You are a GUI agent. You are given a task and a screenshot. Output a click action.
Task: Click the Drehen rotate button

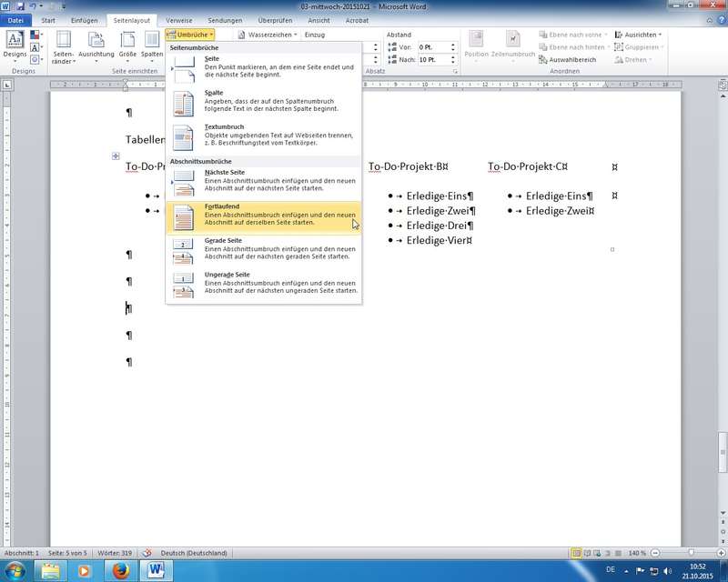[633, 59]
